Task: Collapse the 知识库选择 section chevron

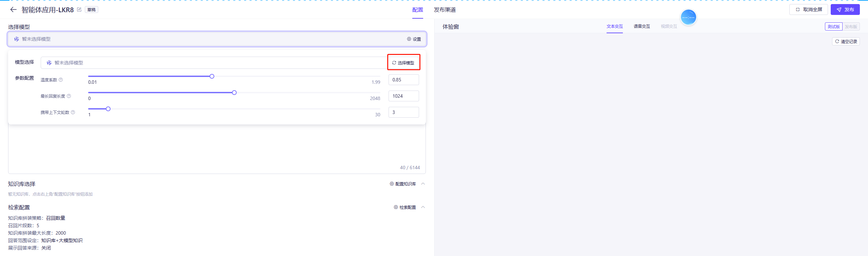Action: 423,184
